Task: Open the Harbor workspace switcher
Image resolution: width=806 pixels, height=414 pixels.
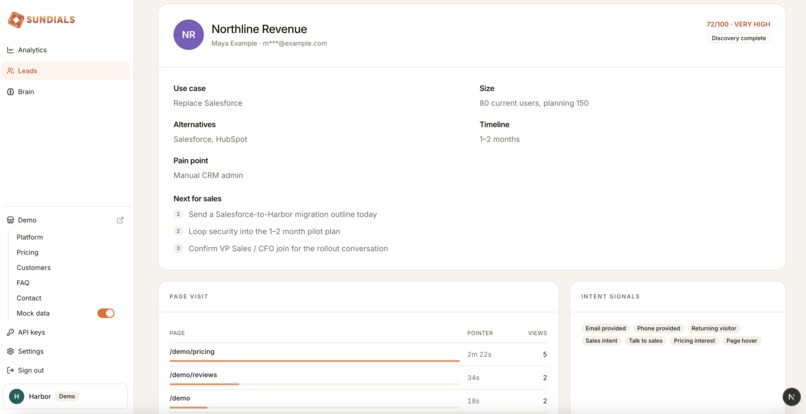Action: pyautogui.click(x=65, y=397)
